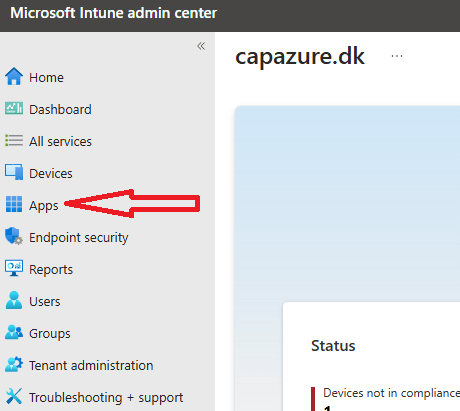Click the Reports monitor icon
Screen dimensions: 460x411
(x=14, y=268)
